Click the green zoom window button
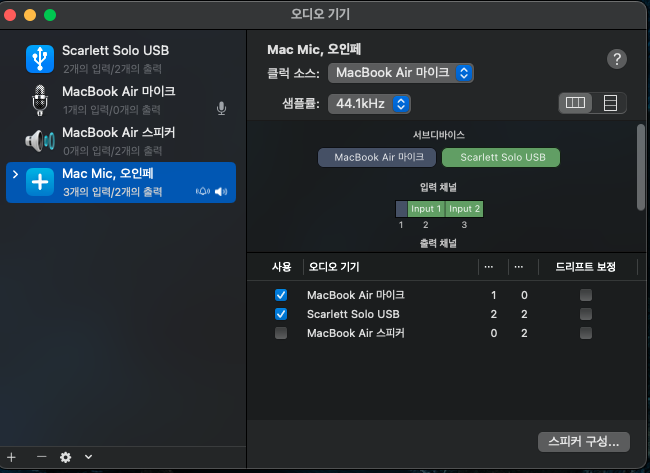 (x=50, y=15)
